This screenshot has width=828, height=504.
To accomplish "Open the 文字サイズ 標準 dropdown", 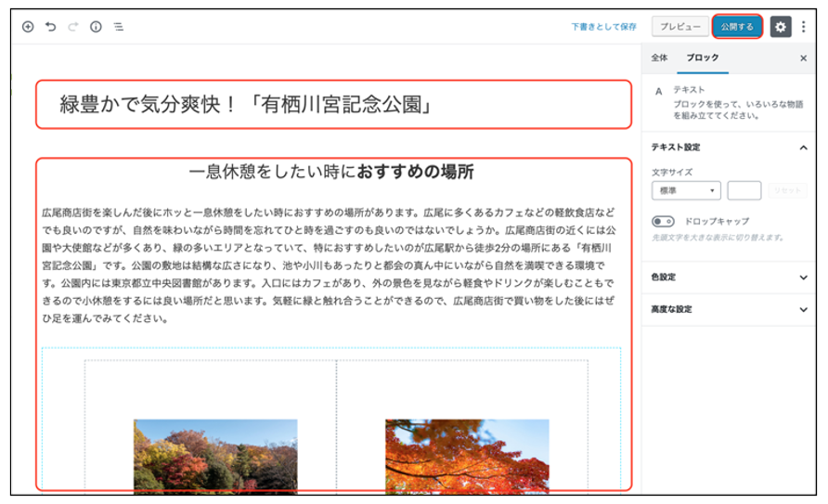I will (x=686, y=190).
